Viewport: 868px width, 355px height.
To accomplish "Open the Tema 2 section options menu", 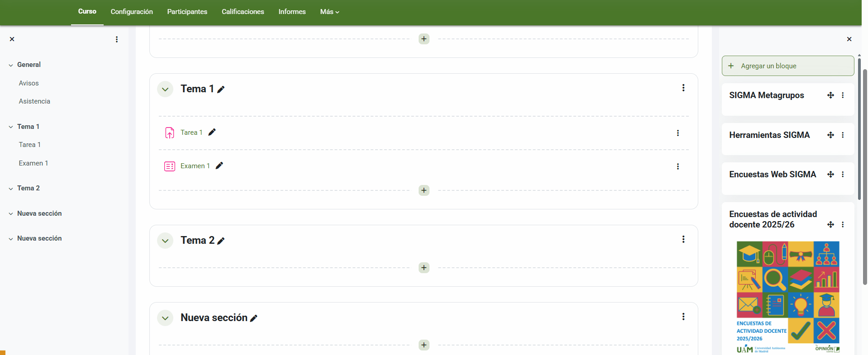I will pyautogui.click(x=683, y=239).
